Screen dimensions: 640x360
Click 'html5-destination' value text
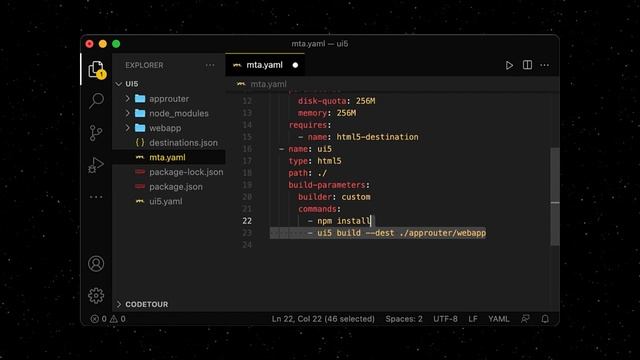tap(378, 137)
